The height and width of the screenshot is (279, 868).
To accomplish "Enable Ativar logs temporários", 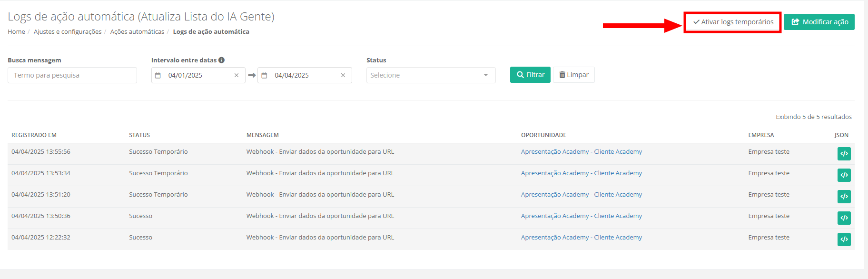I will point(733,22).
